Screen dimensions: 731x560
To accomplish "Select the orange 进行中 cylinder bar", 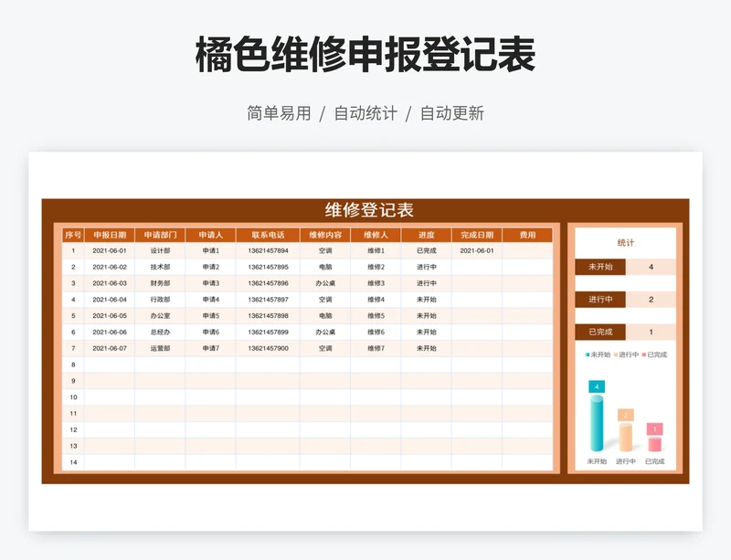I will [x=625, y=438].
